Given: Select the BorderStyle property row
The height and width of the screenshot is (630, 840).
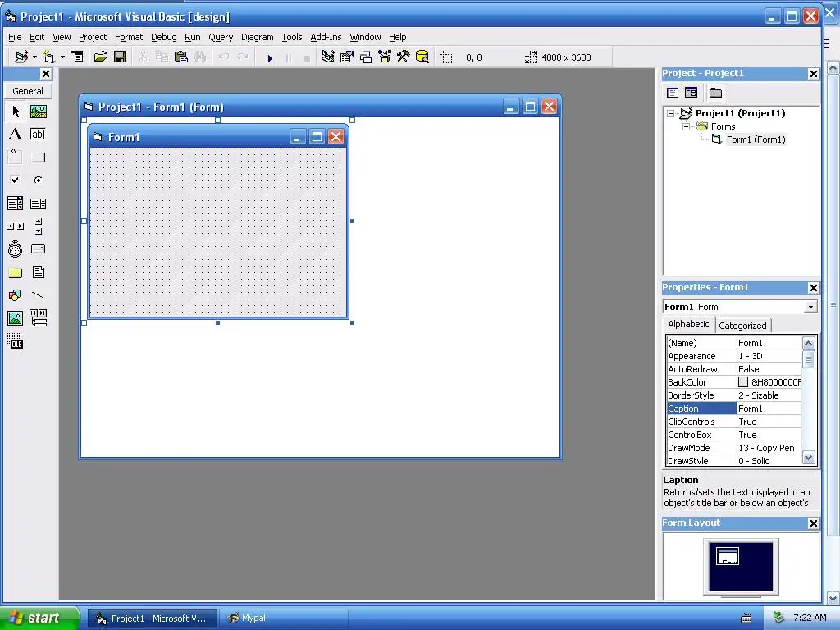Looking at the screenshot, I should [x=734, y=395].
